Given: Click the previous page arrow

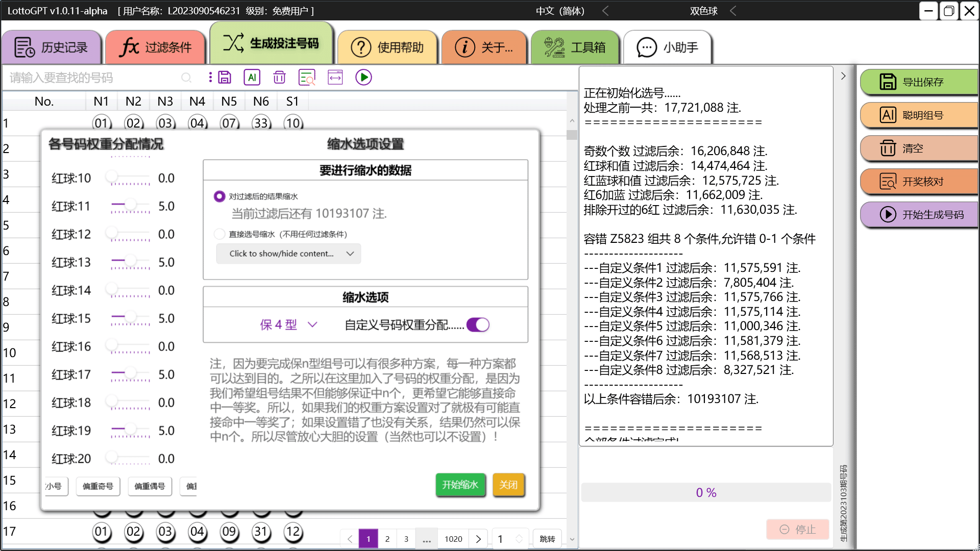Looking at the screenshot, I should (350, 539).
